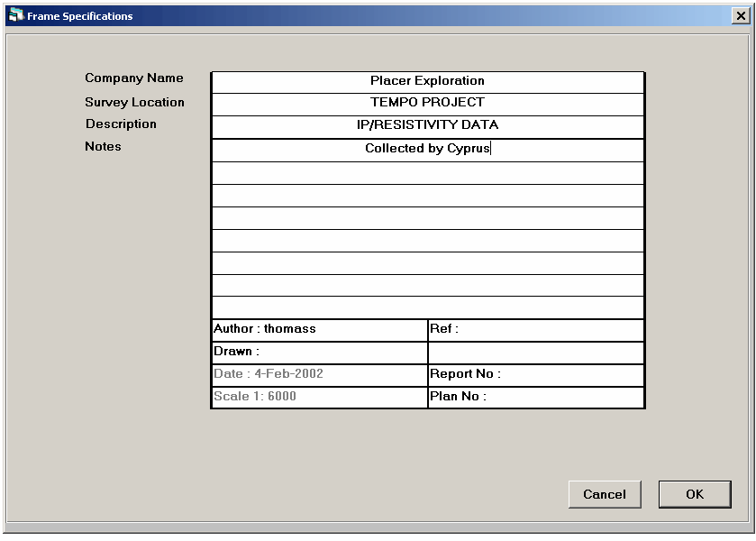This screenshot has height=541, width=756.
Task: Click the Notes label
Action: tap(104, 146)
